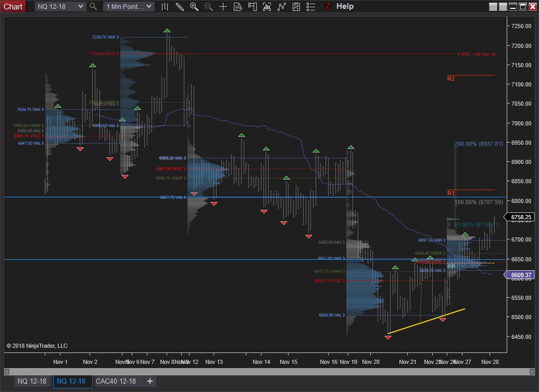Click the 6881.50 VPOC label

[x=171, y=169]
